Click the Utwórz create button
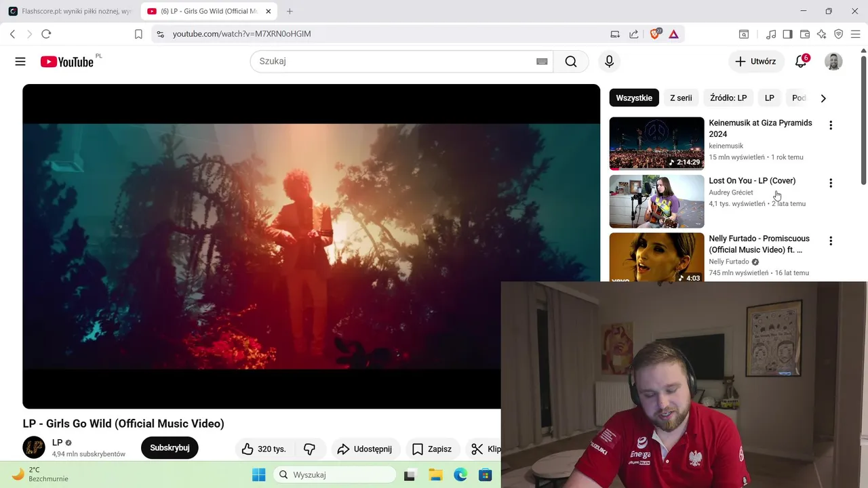 click(756, 62)
